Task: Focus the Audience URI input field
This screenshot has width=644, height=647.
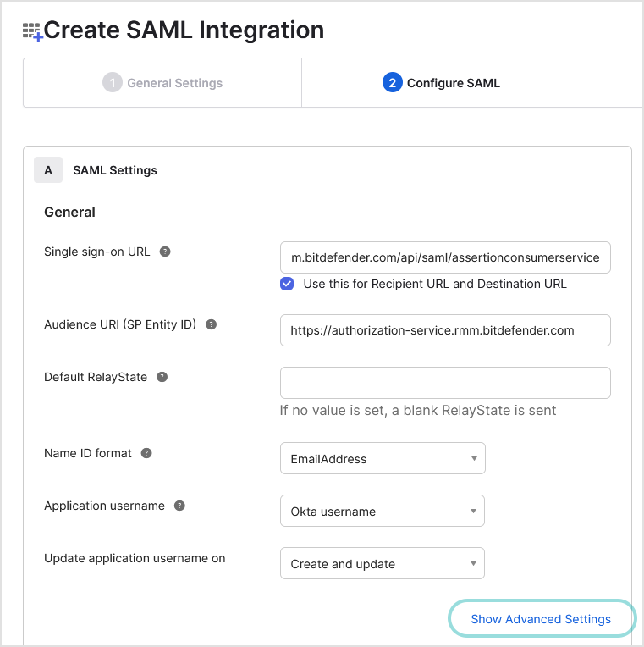Action: [445, 330]
